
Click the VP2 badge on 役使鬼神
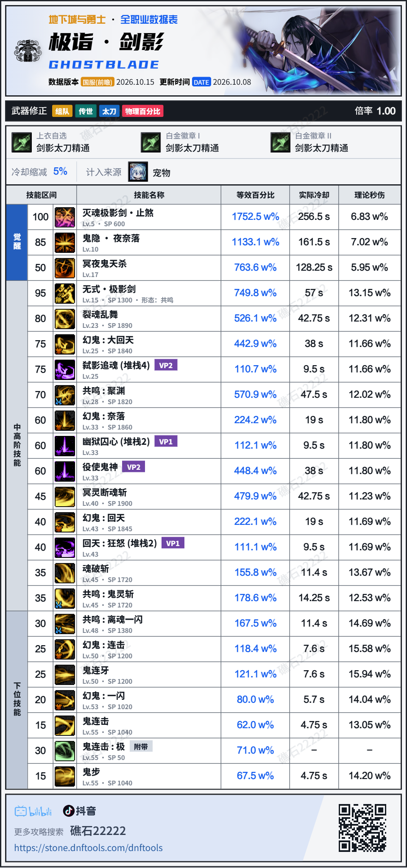pyautogui.click(x=134, y=467)
